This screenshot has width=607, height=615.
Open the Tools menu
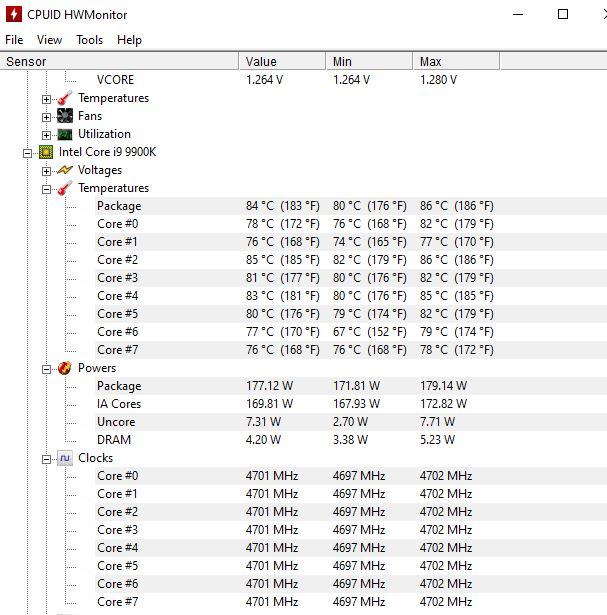pos(90,40)
